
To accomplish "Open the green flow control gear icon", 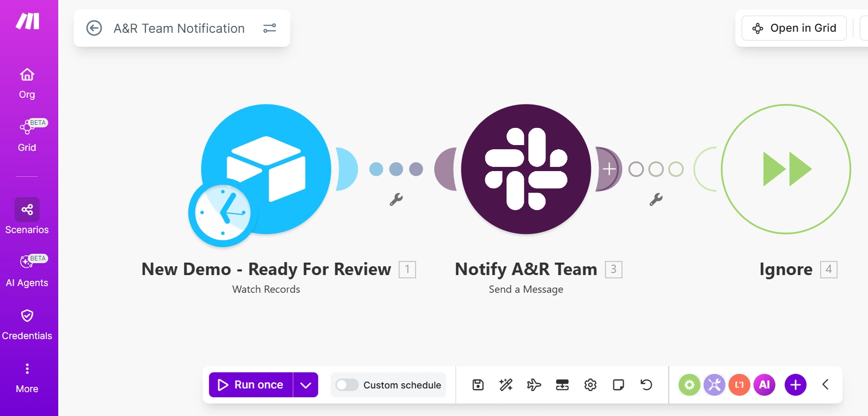I will click(x=690, y=385).
